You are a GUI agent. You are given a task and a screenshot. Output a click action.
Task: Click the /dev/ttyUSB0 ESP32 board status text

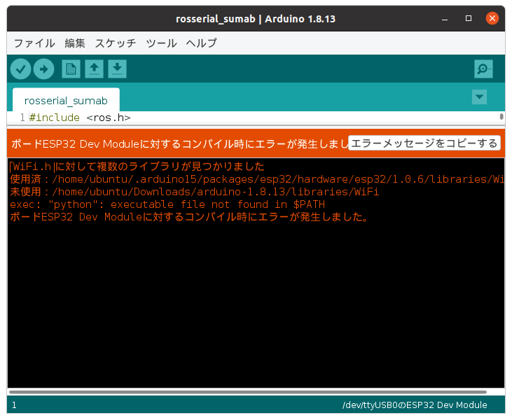point(415,405)
